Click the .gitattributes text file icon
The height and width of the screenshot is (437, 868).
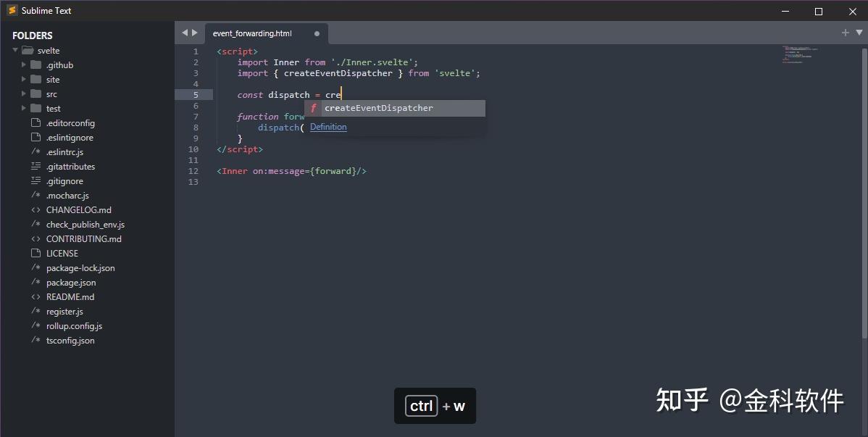pos(36,166)
